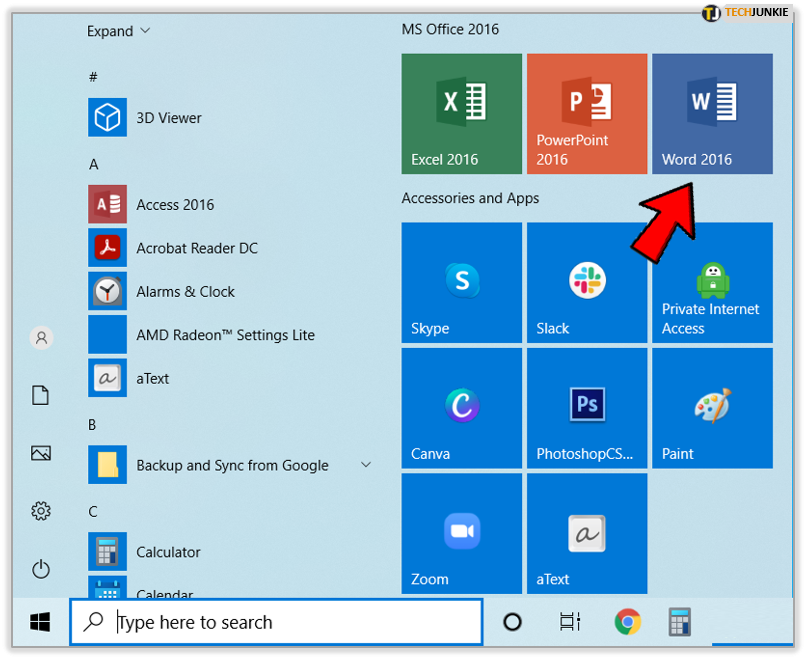Click the aText icon in app list
Viewport: 806px width, 659px height.
[x=107, y=378]
